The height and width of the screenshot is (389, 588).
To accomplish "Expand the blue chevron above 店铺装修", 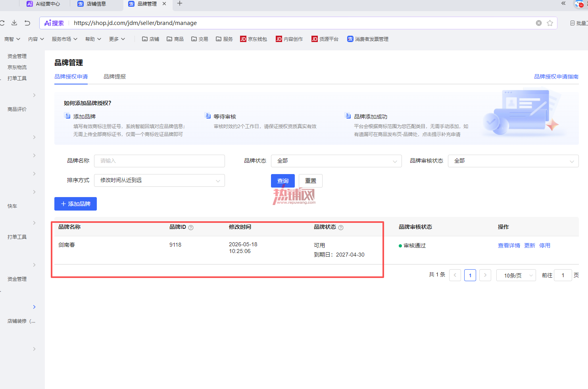I will (x=35, y=307).
